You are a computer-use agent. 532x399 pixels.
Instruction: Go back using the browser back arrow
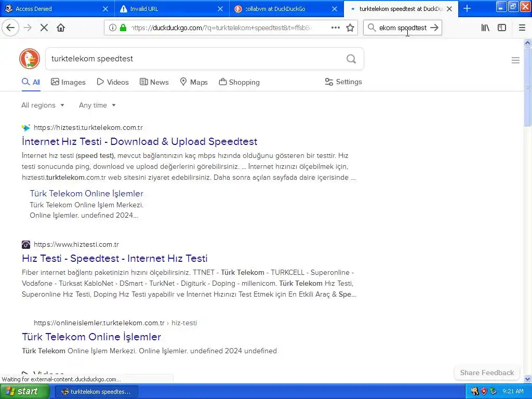point(10,28)
